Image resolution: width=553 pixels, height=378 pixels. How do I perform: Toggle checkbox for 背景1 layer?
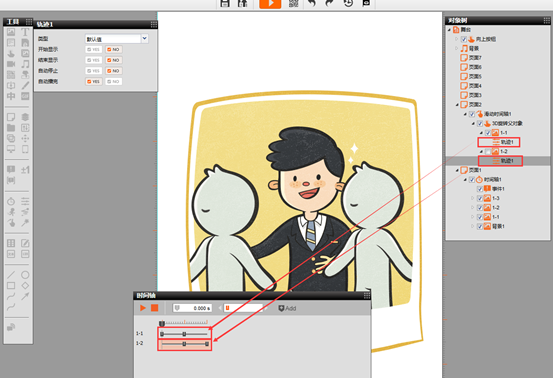[480, 226]
